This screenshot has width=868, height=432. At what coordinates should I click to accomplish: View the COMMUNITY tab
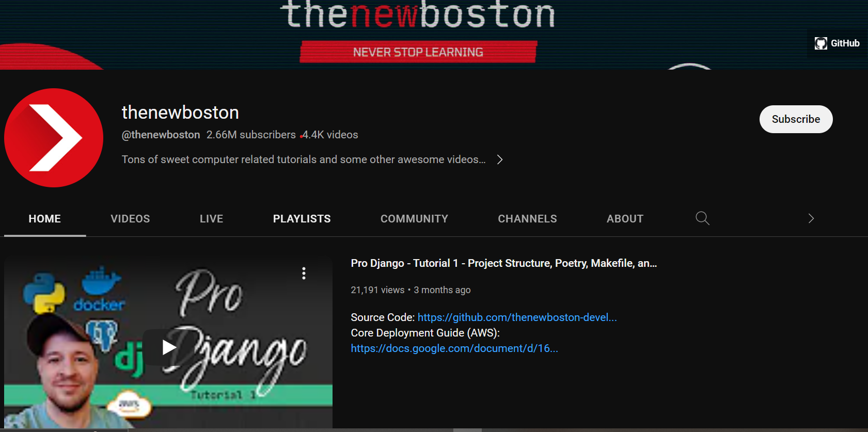click(x=414, y=219)
